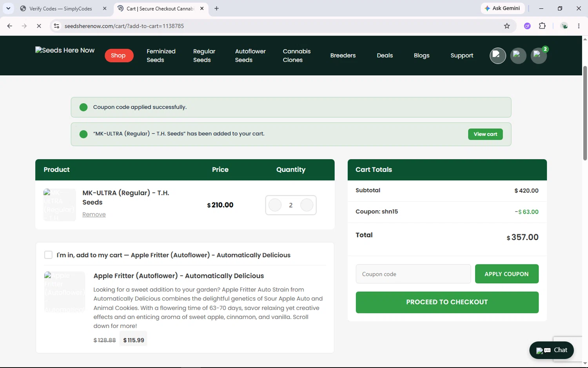This screenshot has width=588, height=368.
Task: Open the Support menu item
Action: [x=462, y=56]
